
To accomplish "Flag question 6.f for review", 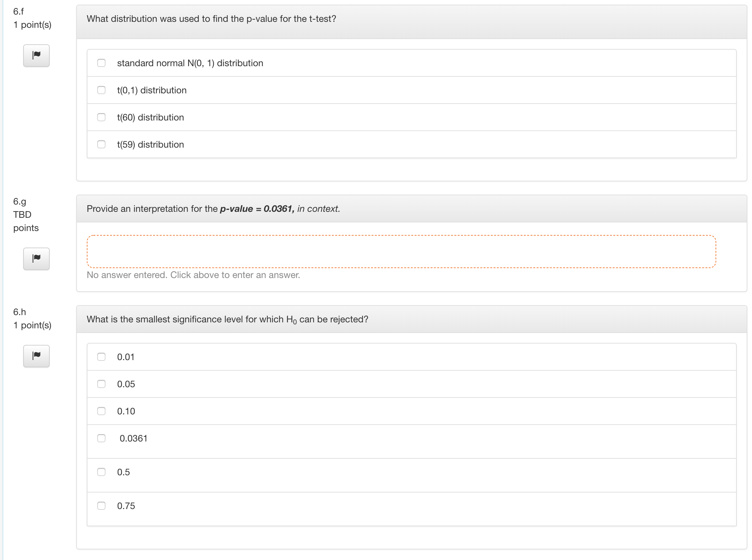I will click(36, 55).
